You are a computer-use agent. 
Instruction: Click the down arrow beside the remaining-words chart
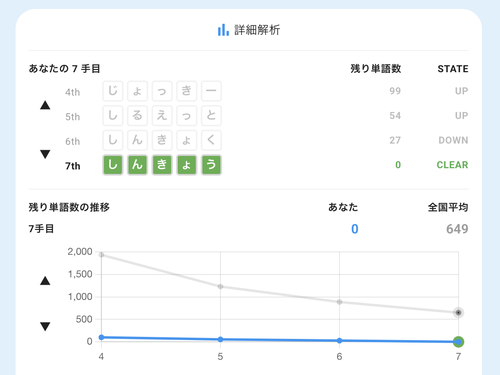[x=45, y=326]
